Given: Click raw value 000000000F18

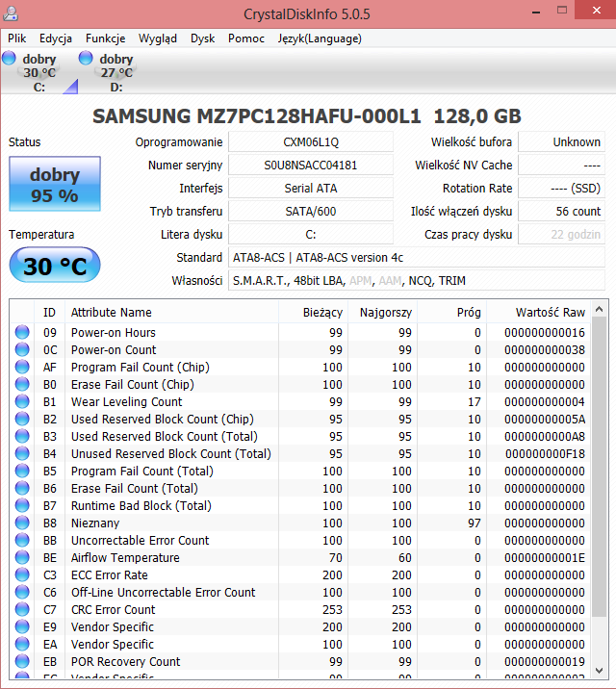Looking at the screenshot, I should (545, 454).
